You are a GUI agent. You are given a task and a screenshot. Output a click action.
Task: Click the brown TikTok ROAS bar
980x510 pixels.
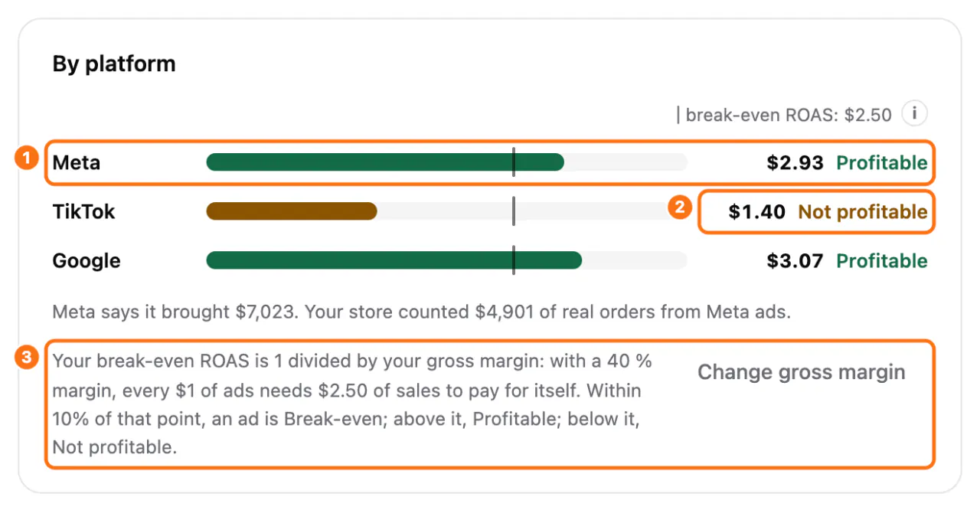[292, 211]
